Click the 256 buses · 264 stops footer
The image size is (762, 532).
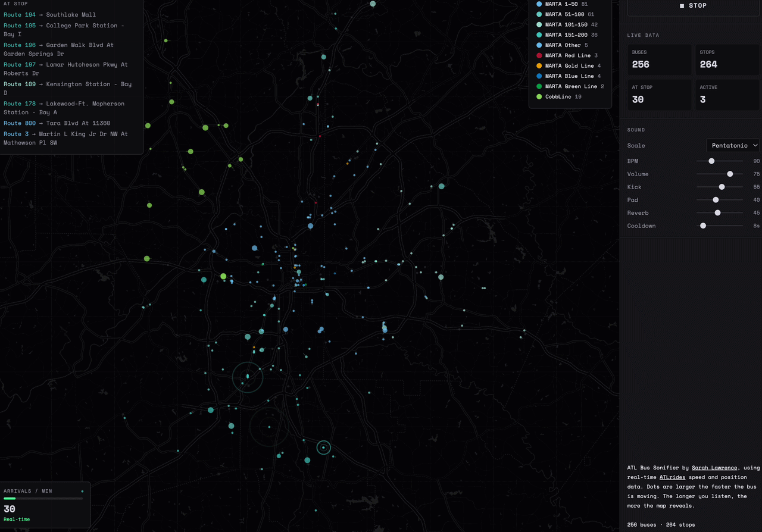pos(661,524)
